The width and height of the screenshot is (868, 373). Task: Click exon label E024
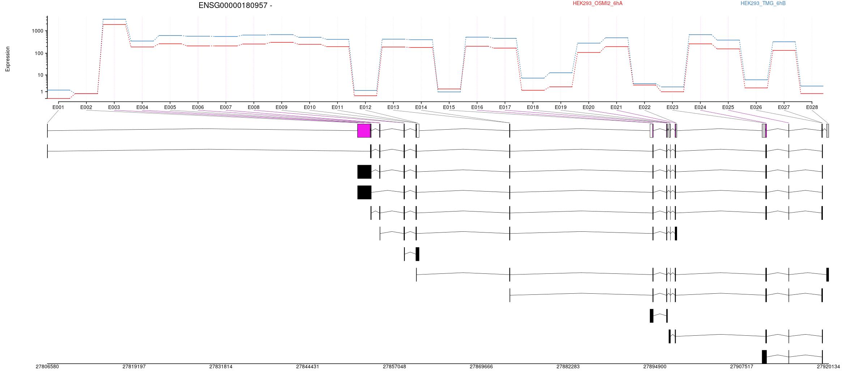(x=700, y=107)
